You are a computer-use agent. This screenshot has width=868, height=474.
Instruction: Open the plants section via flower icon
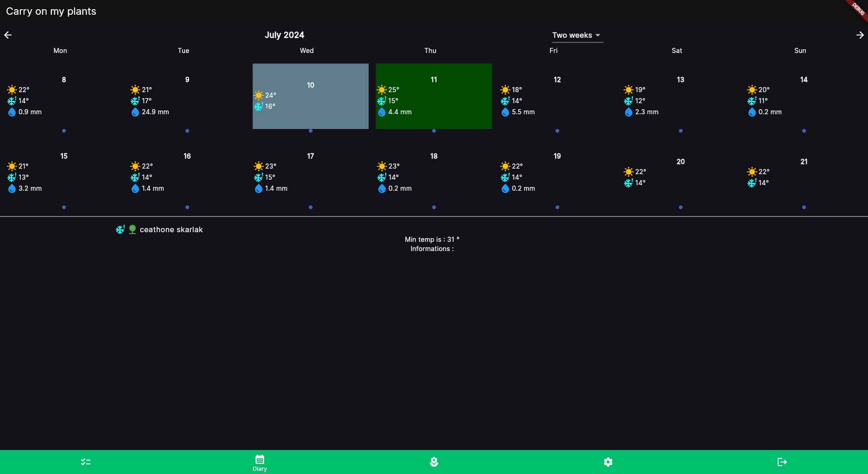(x=434, y=461)
